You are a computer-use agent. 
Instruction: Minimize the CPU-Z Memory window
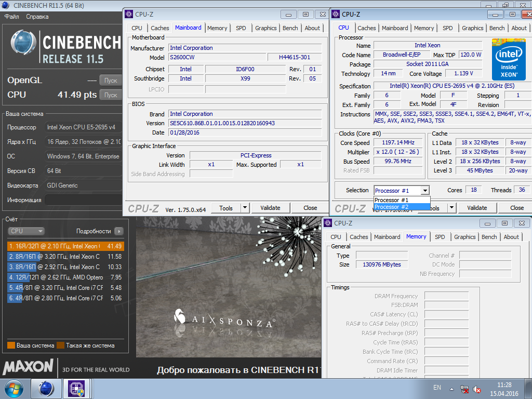(x=487, y=223)
